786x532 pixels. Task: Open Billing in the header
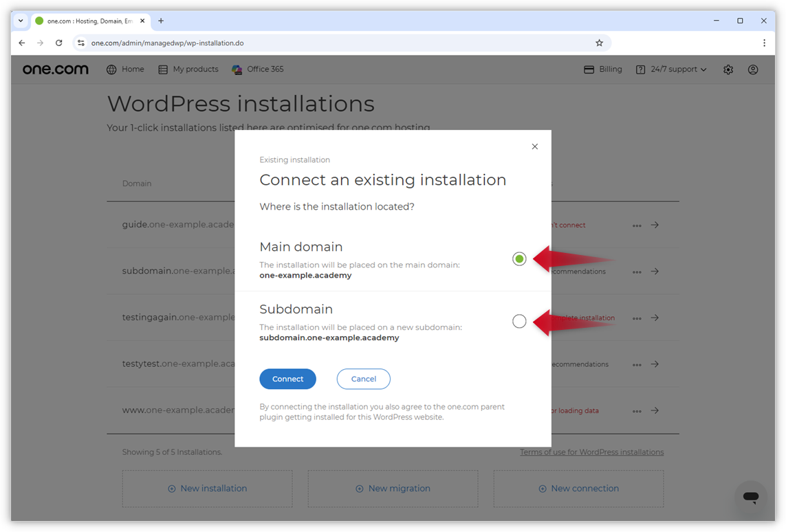603,69
